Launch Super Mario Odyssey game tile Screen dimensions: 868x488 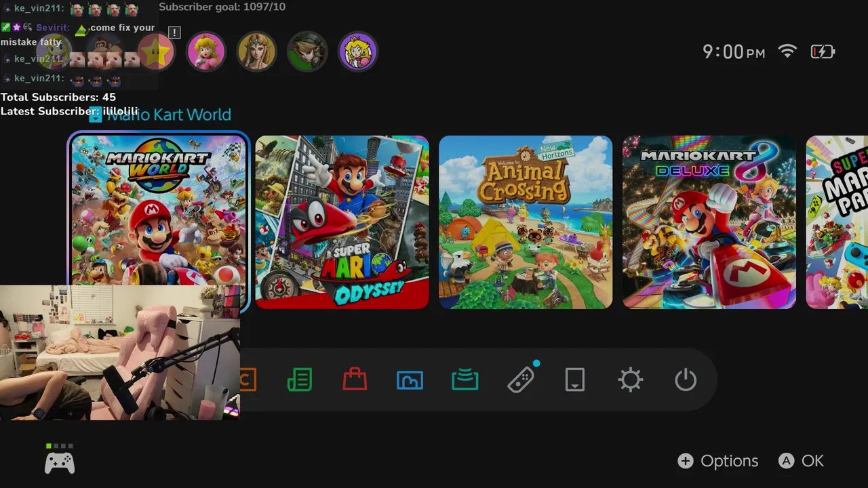click(x=342, y=222)
